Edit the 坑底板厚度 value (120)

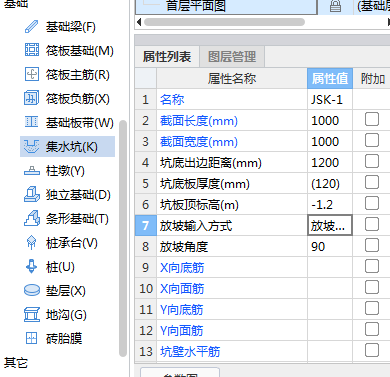click(x=330, y=184)
